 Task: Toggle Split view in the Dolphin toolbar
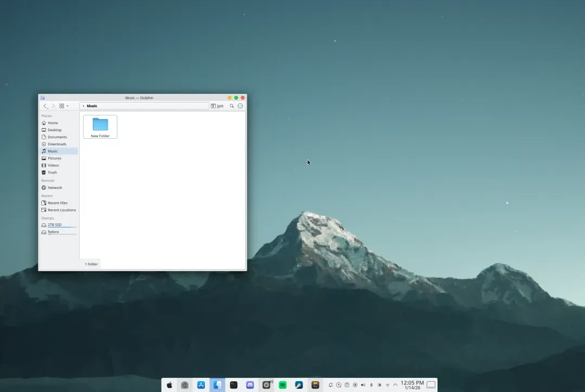(217, 106)
